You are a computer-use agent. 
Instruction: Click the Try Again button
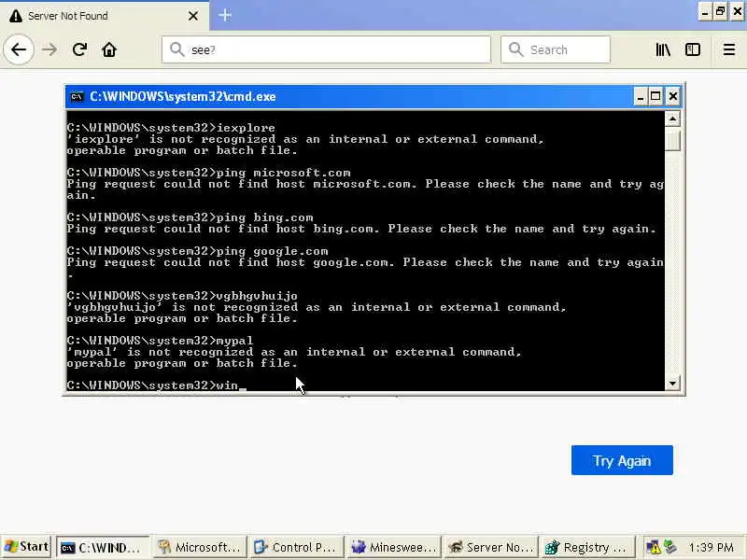pos(622,460)
